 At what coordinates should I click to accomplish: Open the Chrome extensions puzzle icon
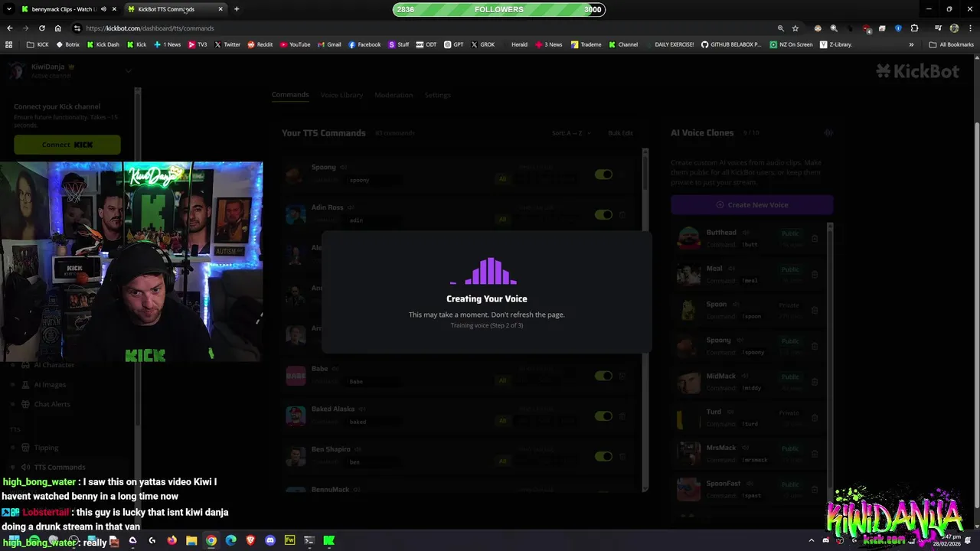coord(914,28)
